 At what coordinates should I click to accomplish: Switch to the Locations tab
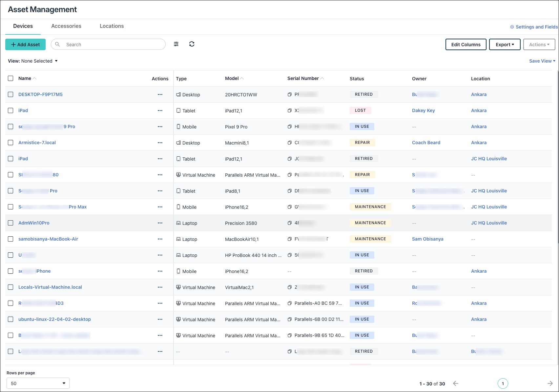click(112, 26)
